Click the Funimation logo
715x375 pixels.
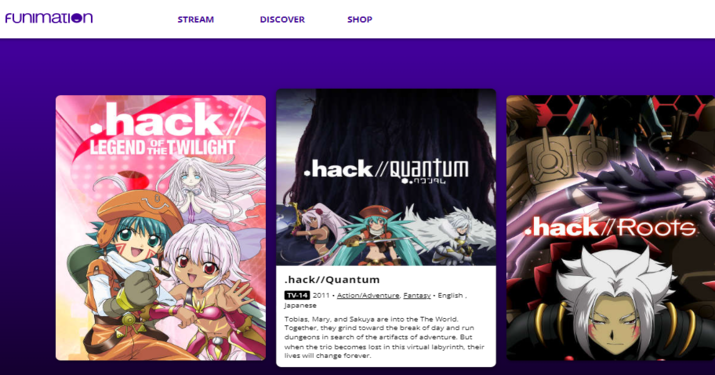(49, 18)
